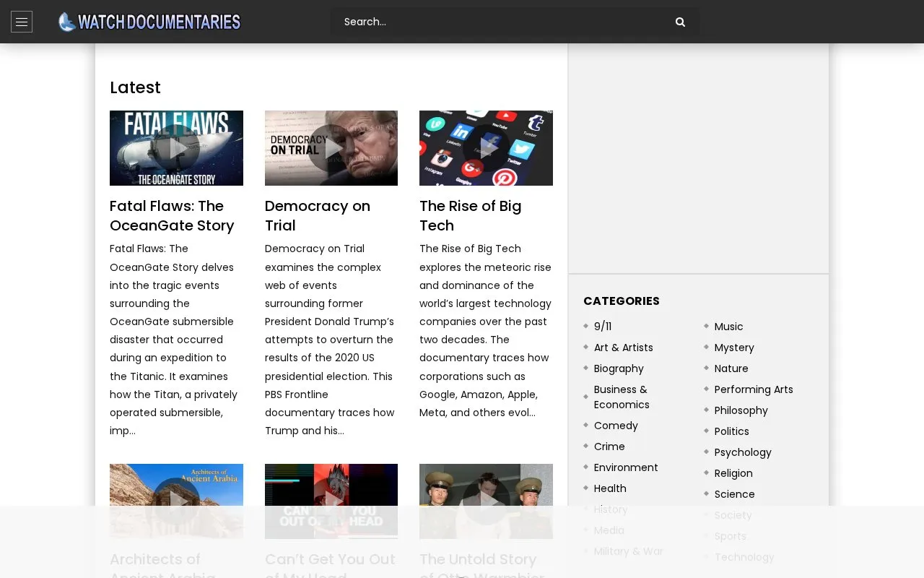Image resolution: width=924 pixels, height=578 pixels.
Task: Select the Environment category
Action: click(626, 467)
